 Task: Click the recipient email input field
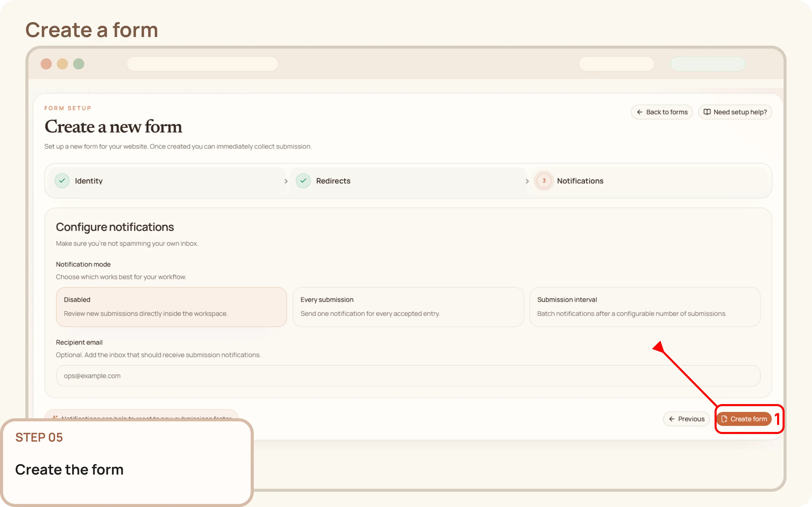click(x=408, y=375)
